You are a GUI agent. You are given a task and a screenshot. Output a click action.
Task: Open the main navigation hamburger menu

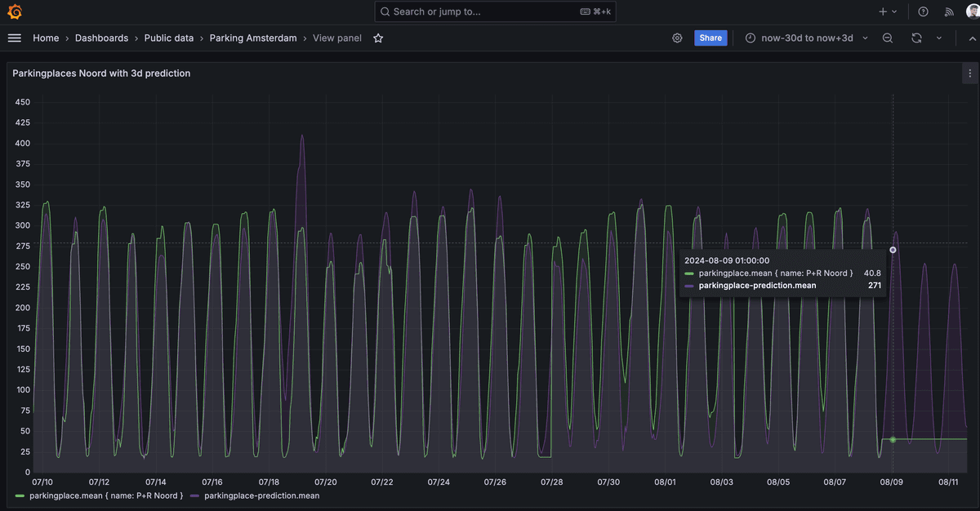[x=15, y=38]
